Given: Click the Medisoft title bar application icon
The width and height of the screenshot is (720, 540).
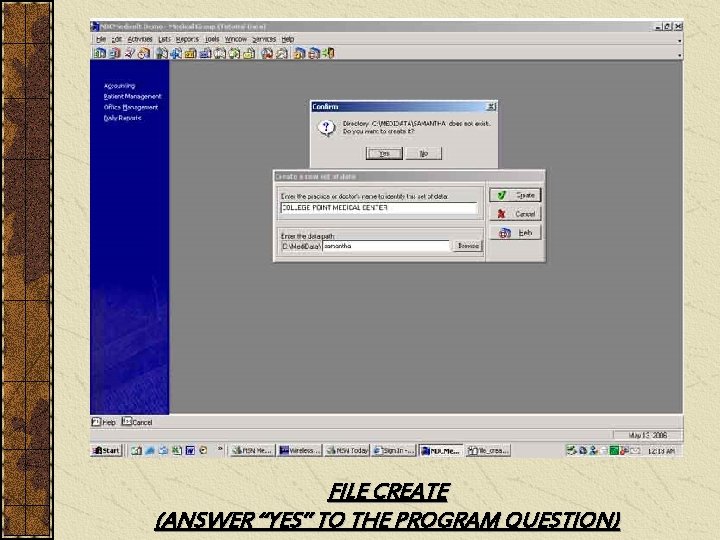Looking at the screenshot, I should pos(95,27).
